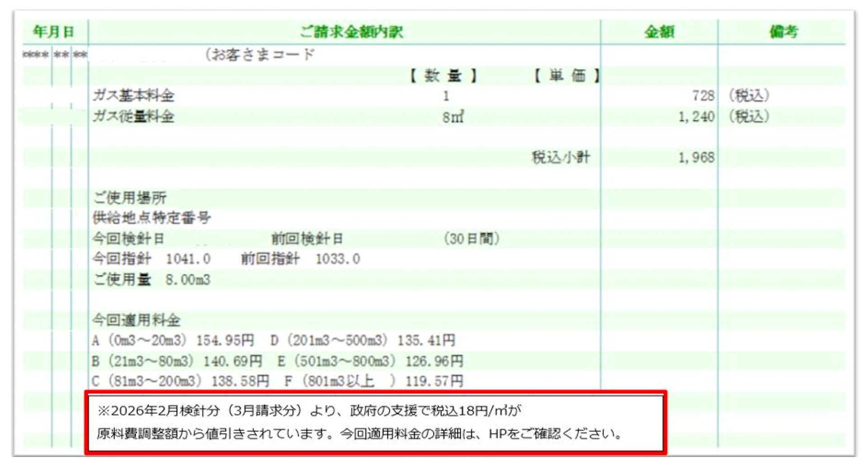Click the 前回検針日 label
This screenshot has width=868, height=464.
307,239
